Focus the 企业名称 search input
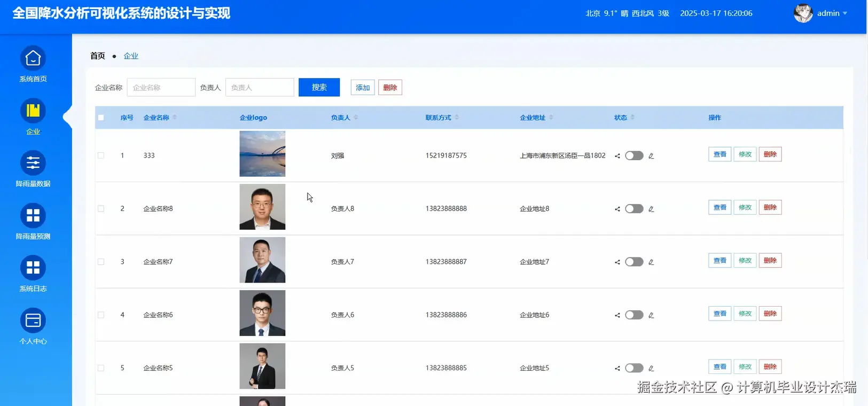 click(x=161, y=88)
